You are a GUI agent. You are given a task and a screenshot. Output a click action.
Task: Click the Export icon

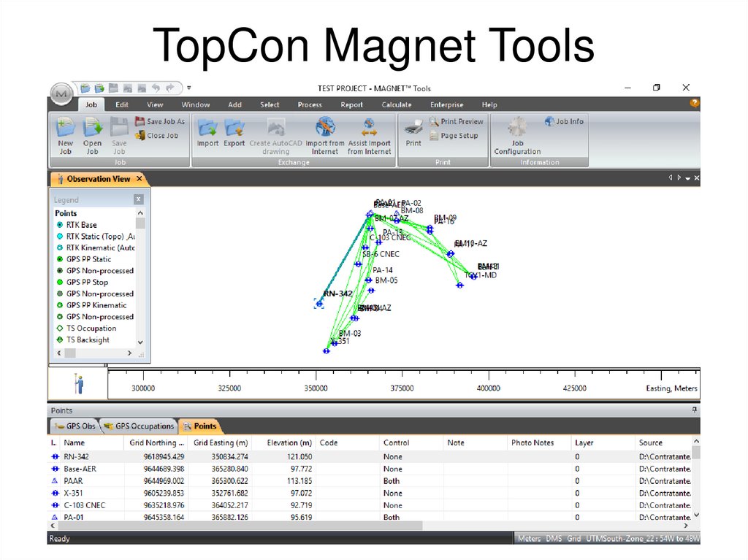point(234,132)
